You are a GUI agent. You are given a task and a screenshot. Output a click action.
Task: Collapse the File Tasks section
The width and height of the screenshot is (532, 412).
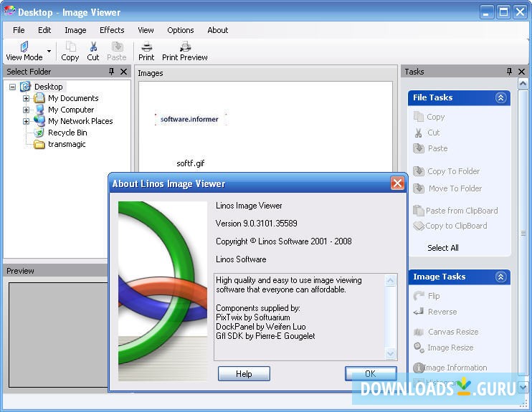pos(500,97)
